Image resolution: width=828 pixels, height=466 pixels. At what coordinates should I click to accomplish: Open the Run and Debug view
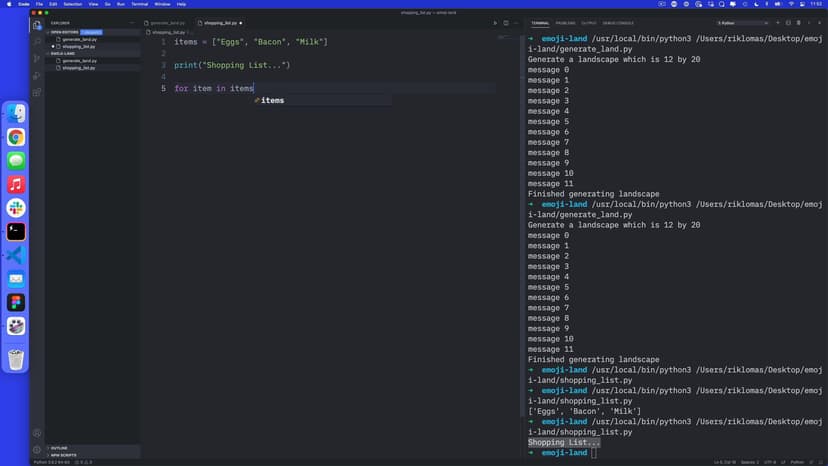(x=37, y=76)
